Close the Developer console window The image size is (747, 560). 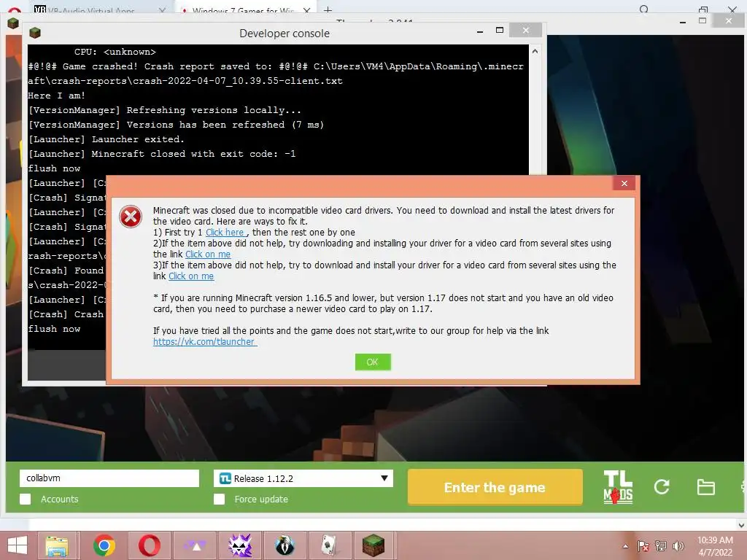pyautogui.click(x=525, y=30)
